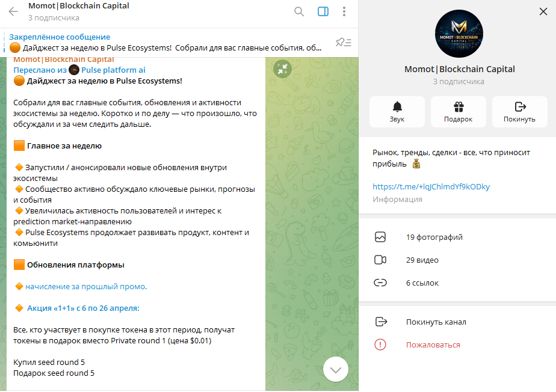Open the three-dot more options menu
The image size is (556, 392).
(344, 11)
